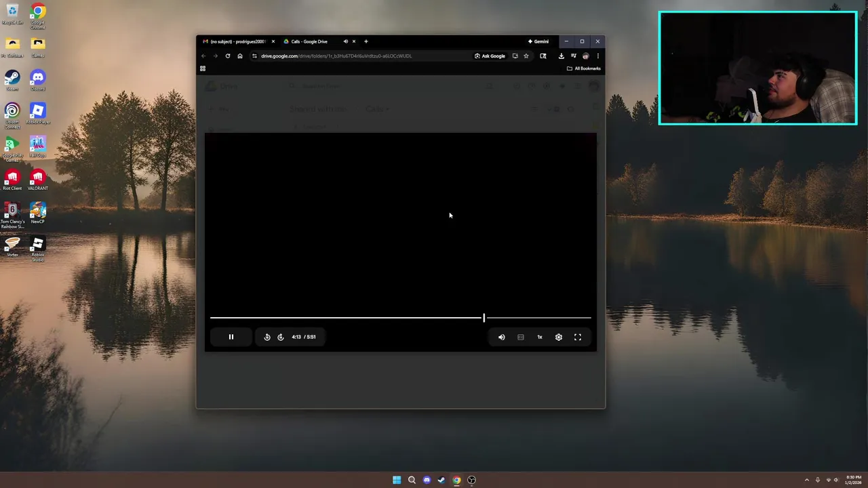Open Pc Software desktop folder
This screenshot has width=868, height=488.
(12, 47)
